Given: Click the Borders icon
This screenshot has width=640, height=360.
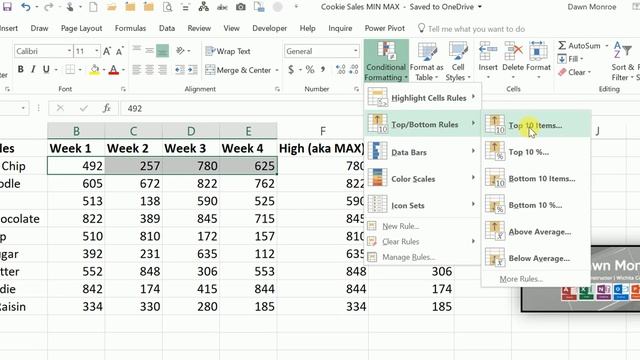Looking at the screenshot, I should [70, 69].
